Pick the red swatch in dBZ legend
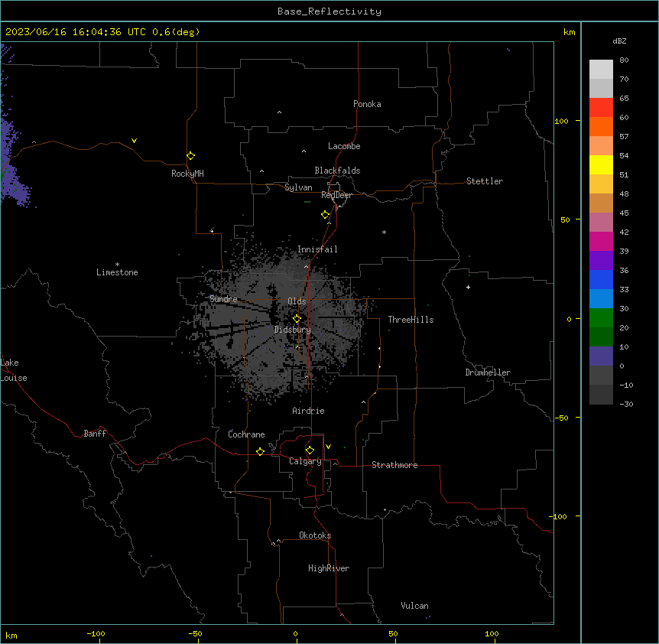The height and width of the screenshot is (644, 659). pyautogui.click(x=601, y=107)
